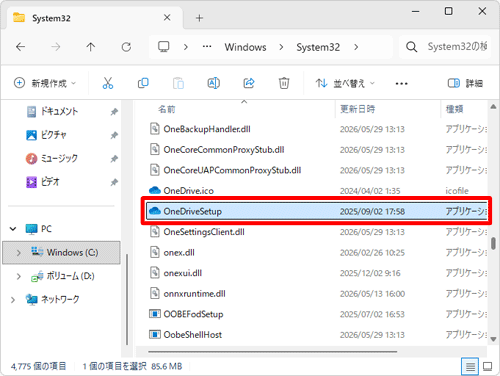Click scroll-up arrow of file list
Viewport: 500px width, 376px height.
pyautogui.click(x=493, y=107)
